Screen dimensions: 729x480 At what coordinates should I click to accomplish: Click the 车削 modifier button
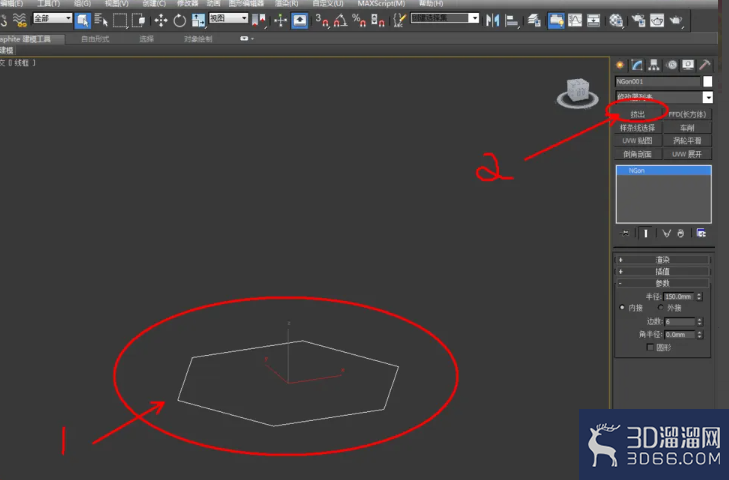(x=687, y=127)
